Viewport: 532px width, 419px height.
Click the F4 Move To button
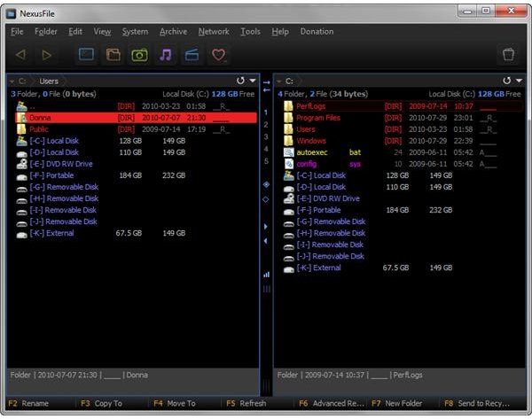coord(175,403)
